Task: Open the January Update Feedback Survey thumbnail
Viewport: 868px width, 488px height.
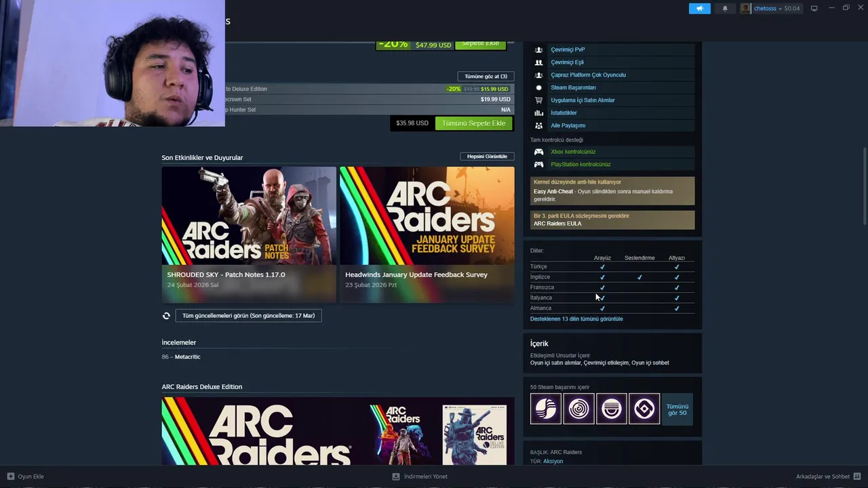Action: (x=427, y=216)
